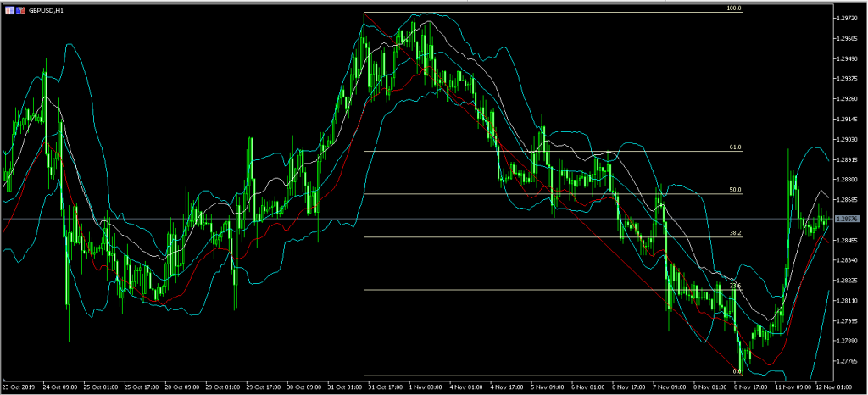Viewport: 868px width, 395px height.
Task: Select the 23.6 Fibonacci level label
Action: click(735, 286)
